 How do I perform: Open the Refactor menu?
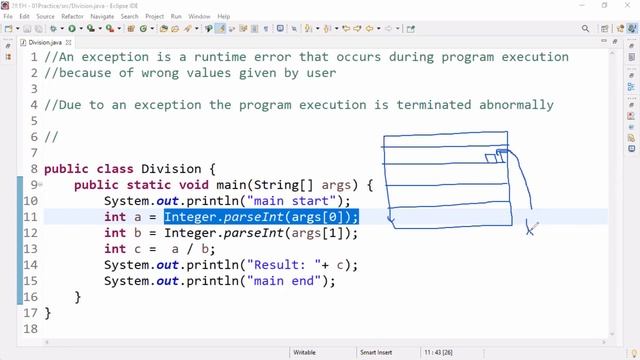pos(72,16)
